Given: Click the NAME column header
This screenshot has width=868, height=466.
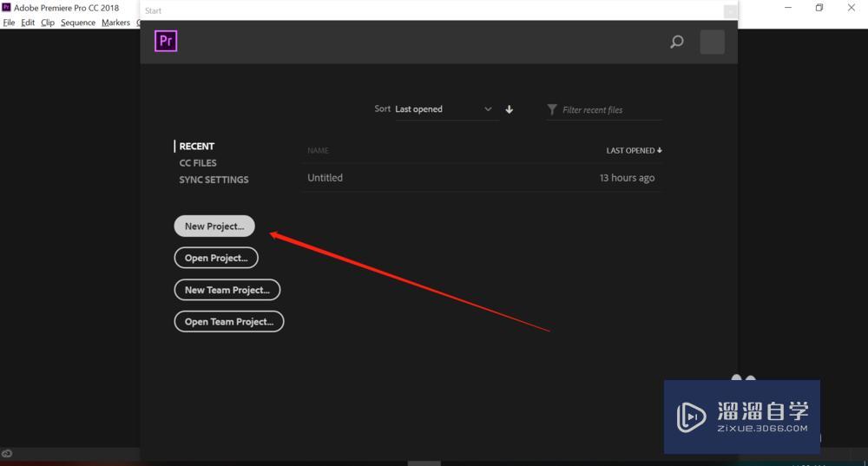Looking at the screenshot, I should 319,150.
